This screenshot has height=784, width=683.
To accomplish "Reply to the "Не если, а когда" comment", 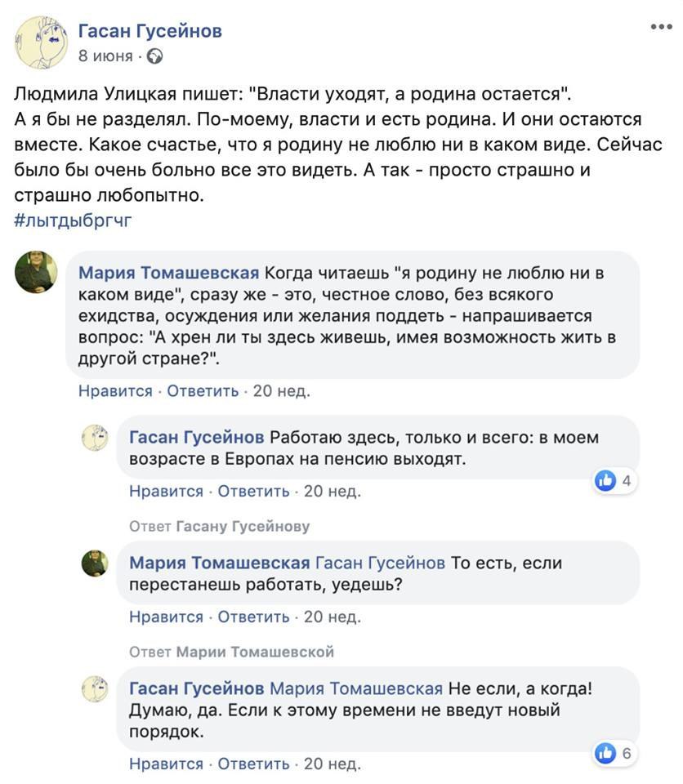I will (253, 764).
